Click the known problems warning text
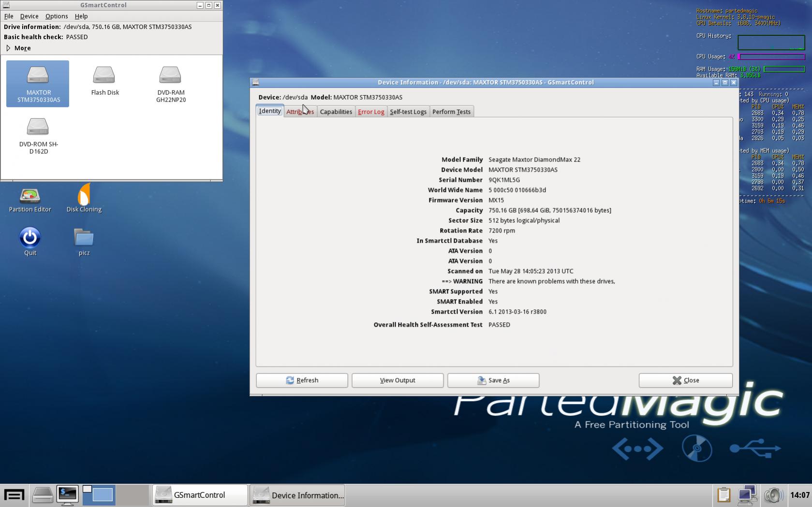Image resolution: width=812 pixels, height=507 pixels. pyautogui.click(x=552, y=281)
